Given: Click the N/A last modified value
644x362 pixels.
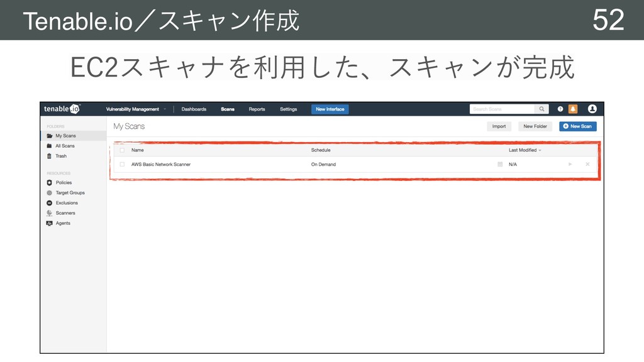Looking at the screenshot, I should [x=513, y=164].
